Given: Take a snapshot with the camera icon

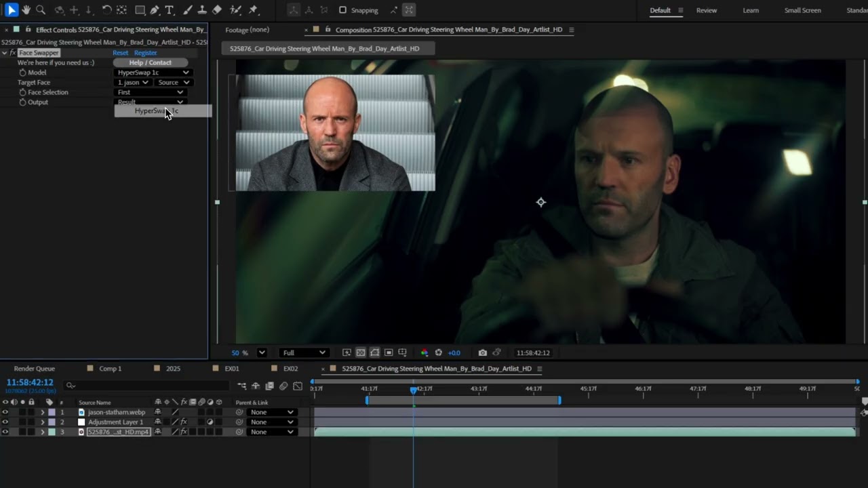Looking at the screenshot, I should [482, 352].
